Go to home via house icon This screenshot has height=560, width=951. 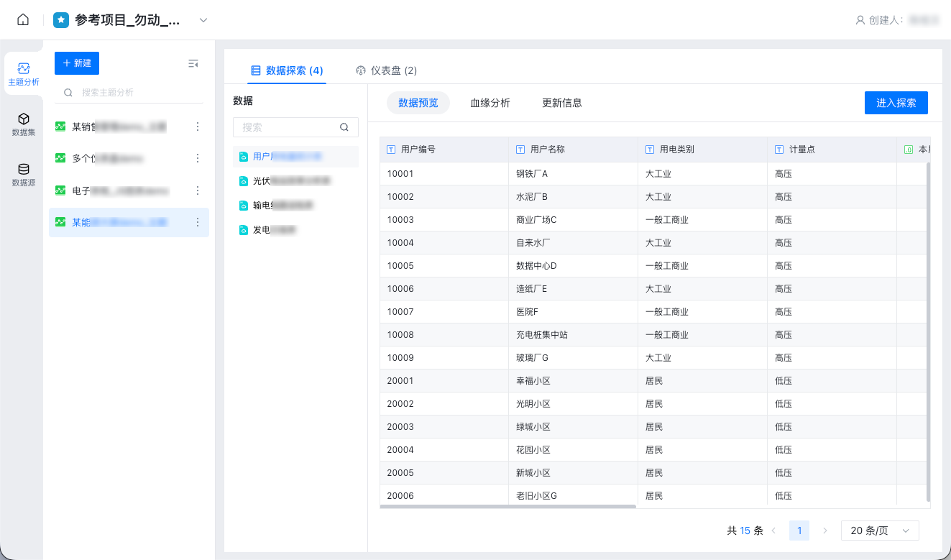tap(23, 20)
